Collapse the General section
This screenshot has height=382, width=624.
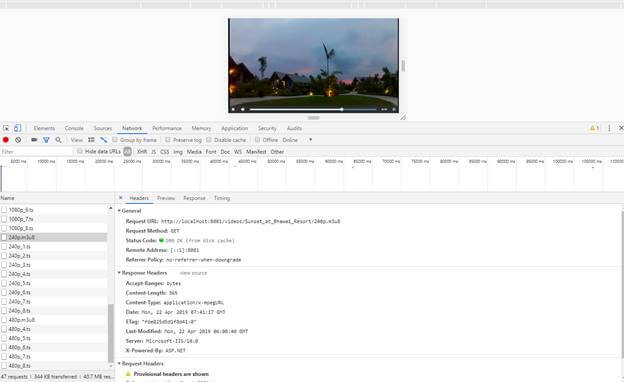(119, 210)
